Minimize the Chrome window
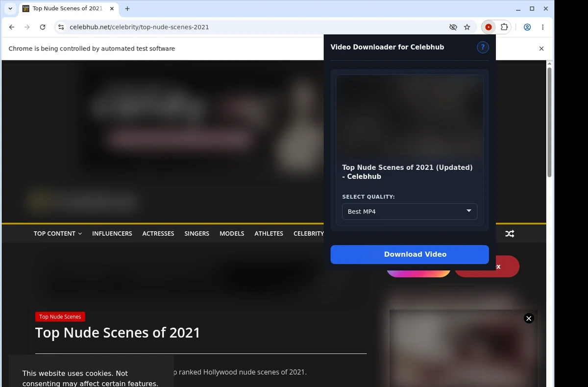 point(518,8)
